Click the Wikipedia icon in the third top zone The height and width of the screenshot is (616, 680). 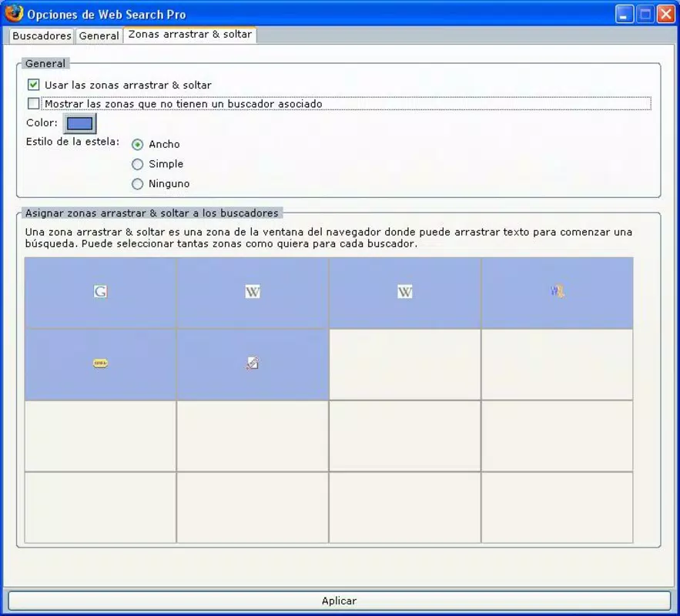coord(404,293)
